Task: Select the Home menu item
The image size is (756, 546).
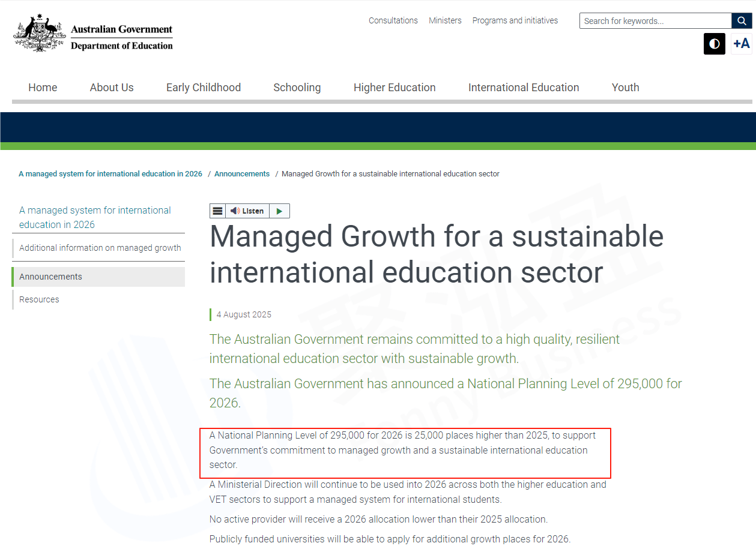Action: (43, 88)
